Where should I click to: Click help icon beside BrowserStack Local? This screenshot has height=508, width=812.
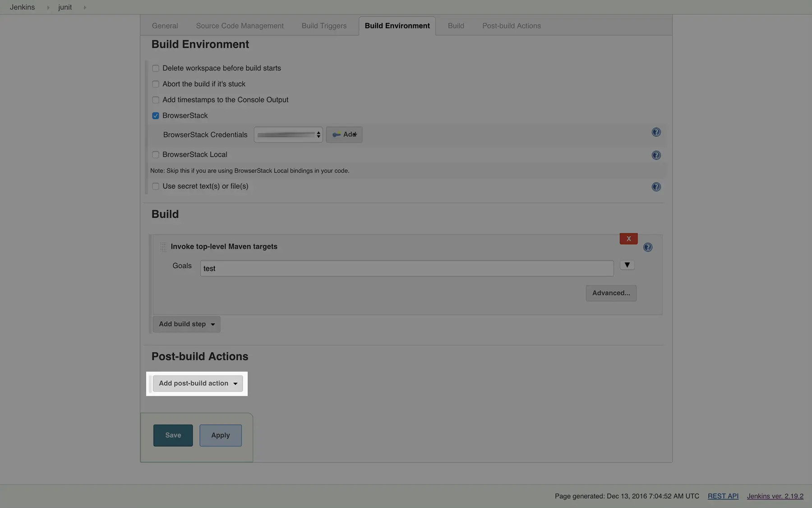656,155
